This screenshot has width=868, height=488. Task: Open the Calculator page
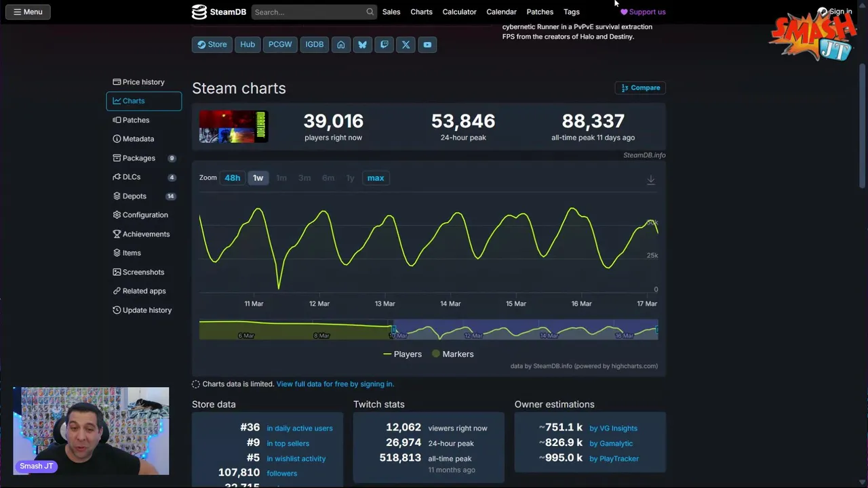click(459, 12)
